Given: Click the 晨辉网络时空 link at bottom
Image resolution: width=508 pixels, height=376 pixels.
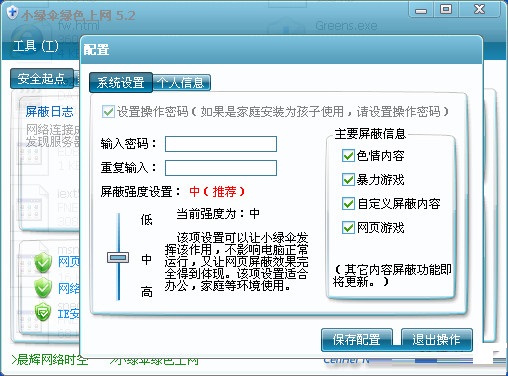Looking at the screenshot, I should (x=50, y=360).
